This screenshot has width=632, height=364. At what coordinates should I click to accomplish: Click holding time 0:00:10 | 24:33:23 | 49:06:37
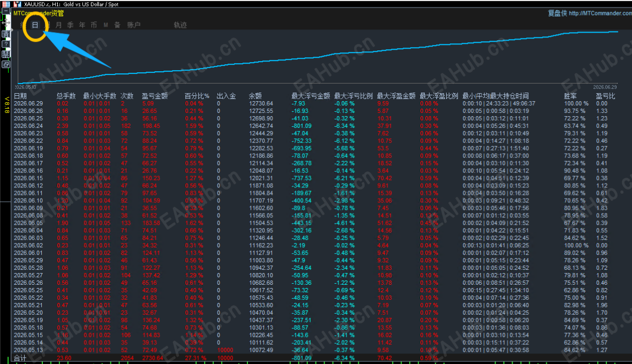click(499, 103)
